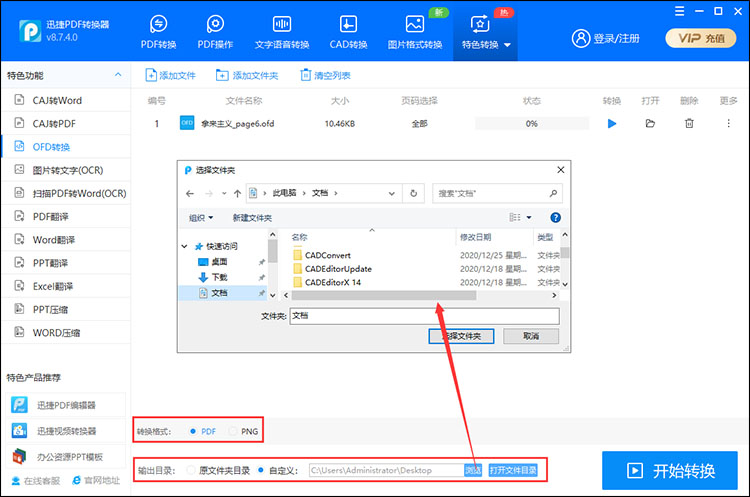Open the 组织 dropdown menu
The height and width of the screenshot is (497, 750).
201,218
